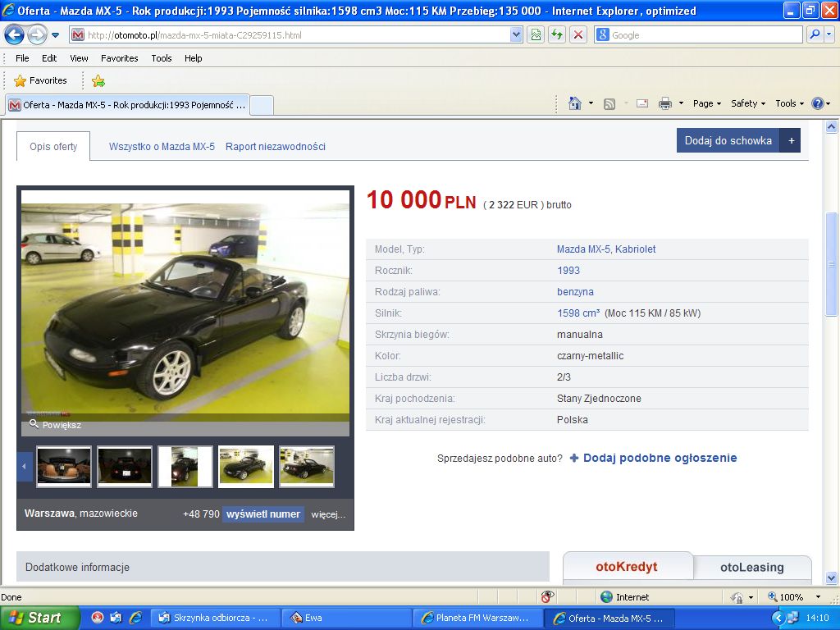Click Internet Explorer quick launch icon

pyautogui.click(x=135, y=618)
